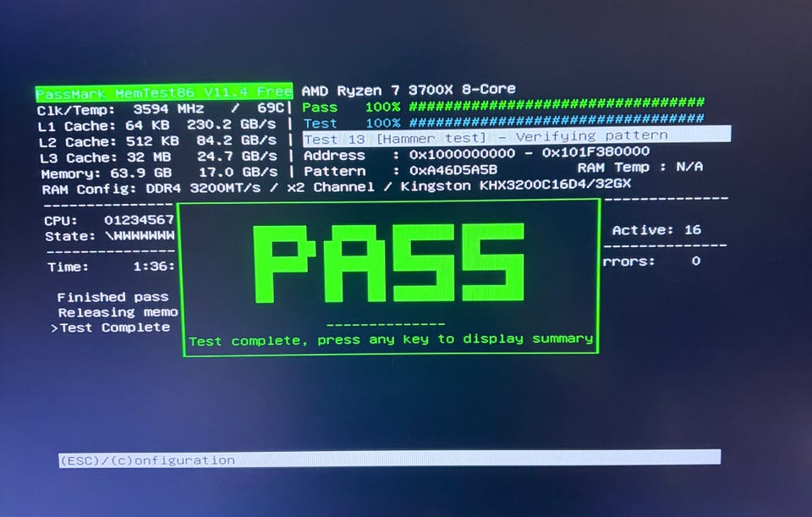Click the Test Complete log line
Viewport: 812px width, 517px height.
coord(111,327)
